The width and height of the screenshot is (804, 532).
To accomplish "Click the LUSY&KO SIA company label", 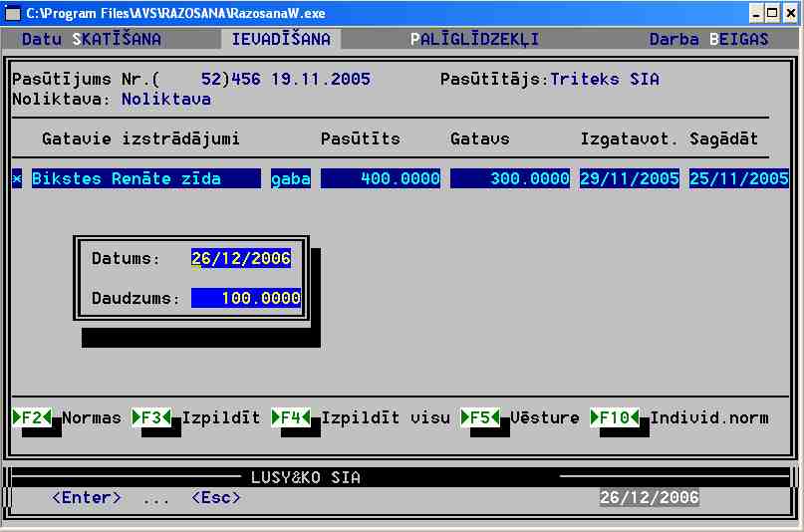I will [306, 477].
